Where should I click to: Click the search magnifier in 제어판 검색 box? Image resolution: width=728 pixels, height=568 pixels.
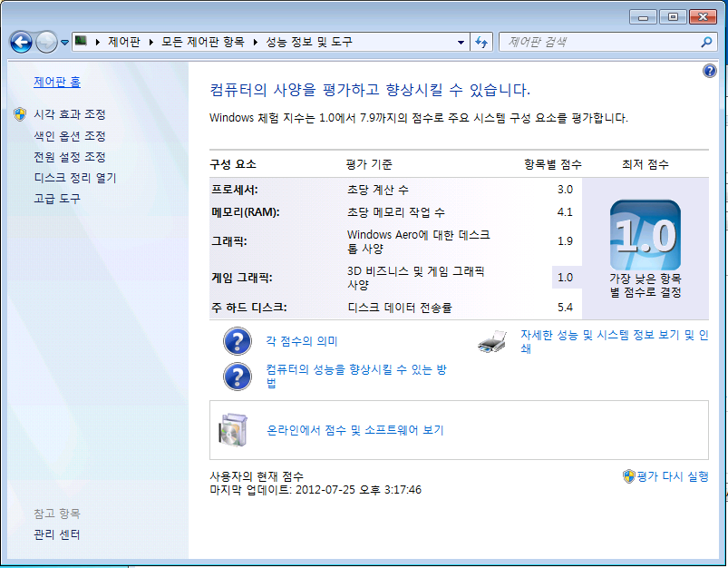coord(704,42)
